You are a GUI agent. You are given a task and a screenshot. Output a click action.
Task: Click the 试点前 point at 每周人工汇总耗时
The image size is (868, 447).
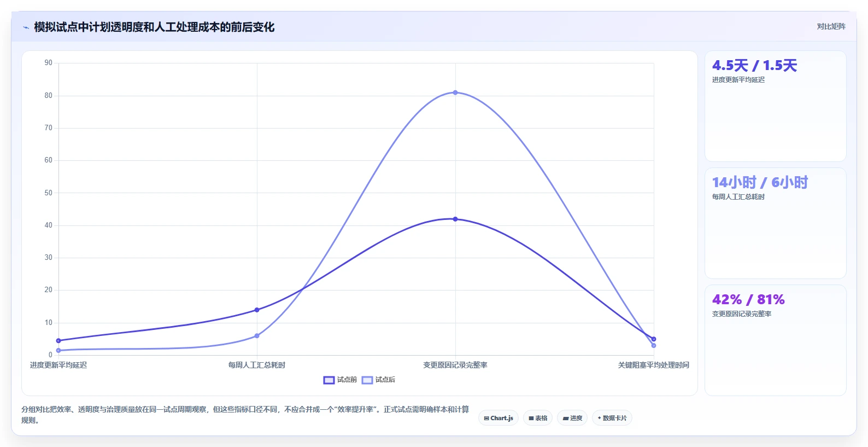[257, 310]
